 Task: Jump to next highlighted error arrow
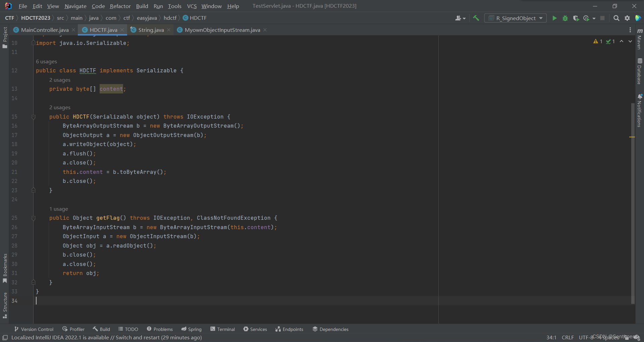[630, 41]
